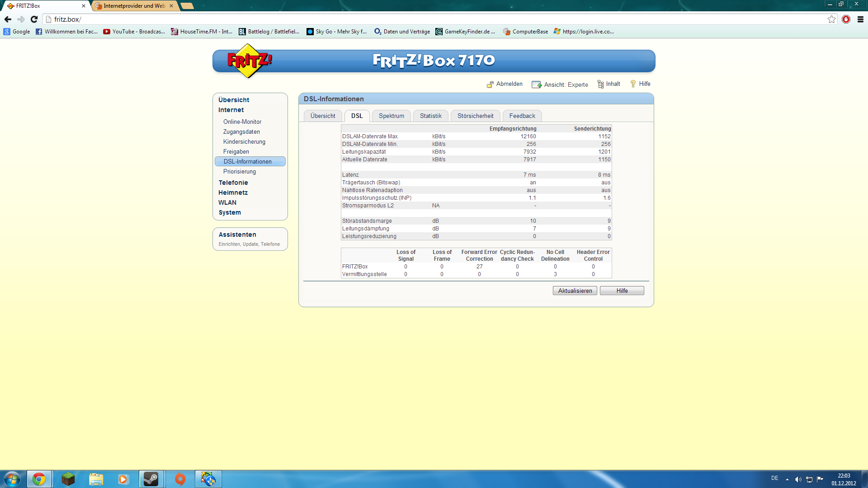Click the Hilfe question mark icon in the header
The image size is (868, 488).
[633, 84]
